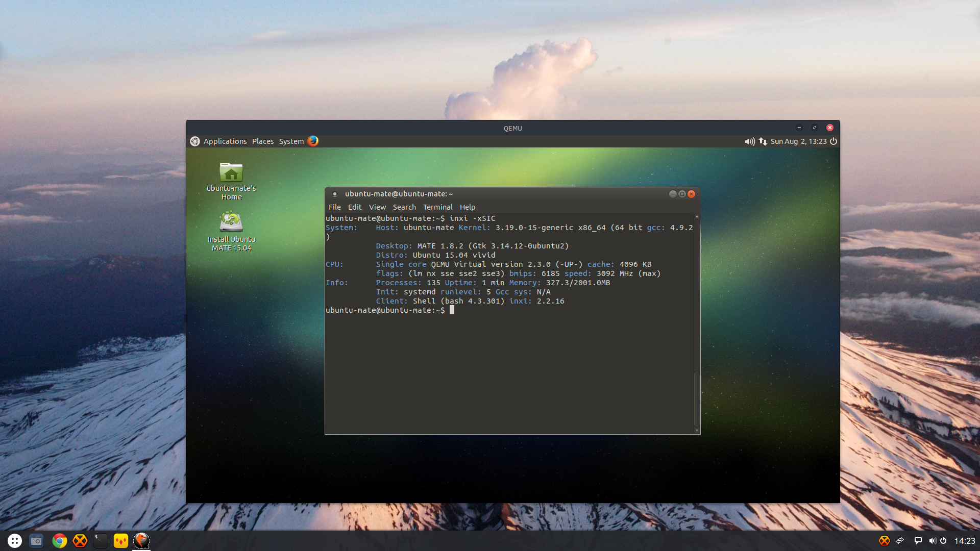Open the network arrows tray icon
Screen dimensions: 980x551
pyautogui.click(x=900, y=541)
